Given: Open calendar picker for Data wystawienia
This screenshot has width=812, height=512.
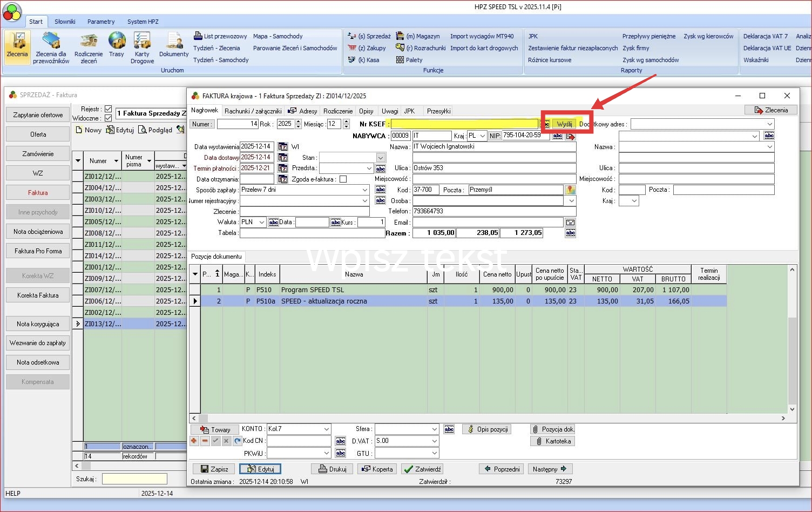Looking at the screenshot, I should tap(282, 147).
